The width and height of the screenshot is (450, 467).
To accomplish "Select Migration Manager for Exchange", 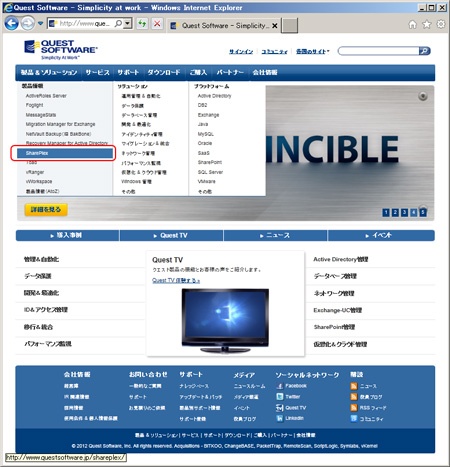I will (60, 124).
